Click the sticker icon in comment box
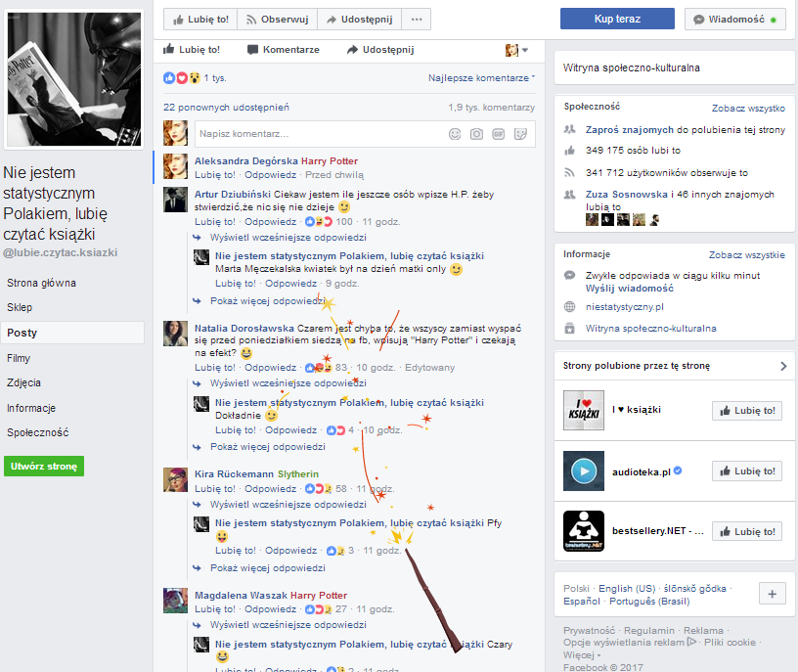 (x=520, y=134)
